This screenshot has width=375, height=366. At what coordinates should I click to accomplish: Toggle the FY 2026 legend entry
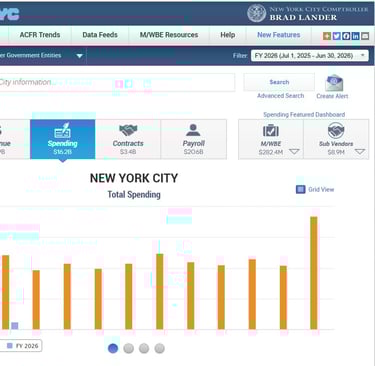coord(22,346)
